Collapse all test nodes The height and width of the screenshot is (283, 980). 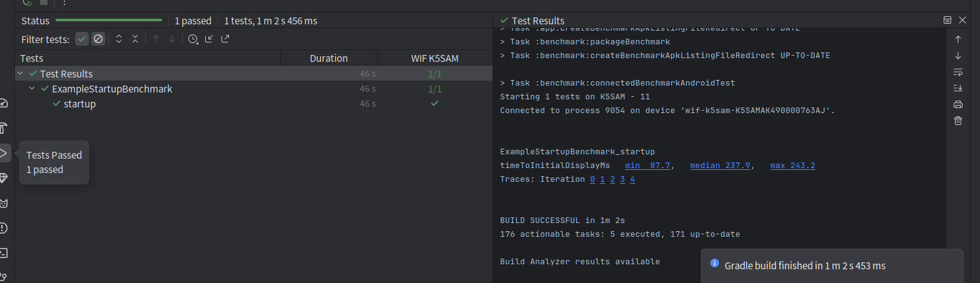pos(135,39)
